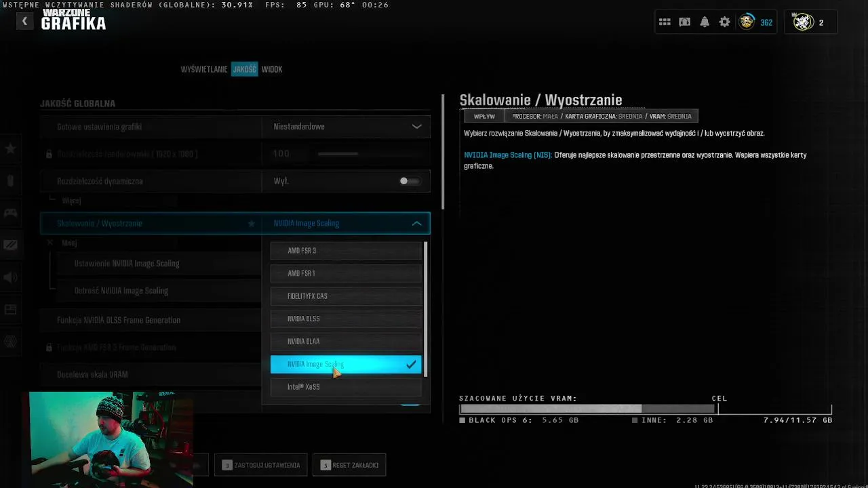
Task: Select Docelowa skala VRAM row
Action: 151,374
